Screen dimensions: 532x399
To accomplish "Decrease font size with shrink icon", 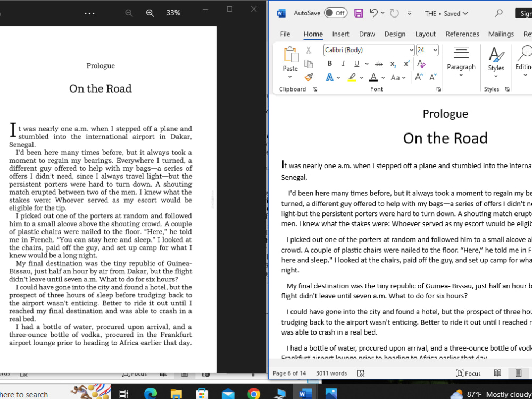I will 433,77.
